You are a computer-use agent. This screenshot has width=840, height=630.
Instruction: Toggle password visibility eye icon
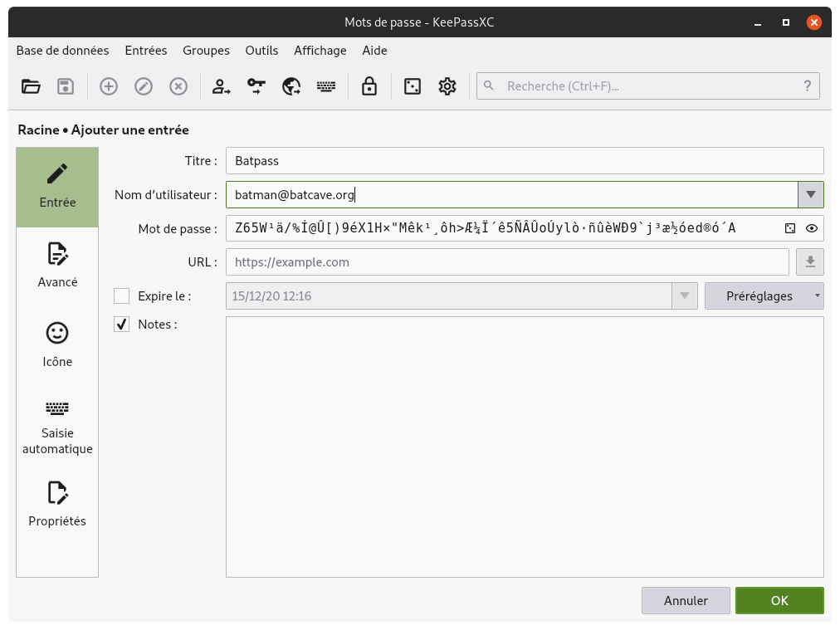point(812,229)
